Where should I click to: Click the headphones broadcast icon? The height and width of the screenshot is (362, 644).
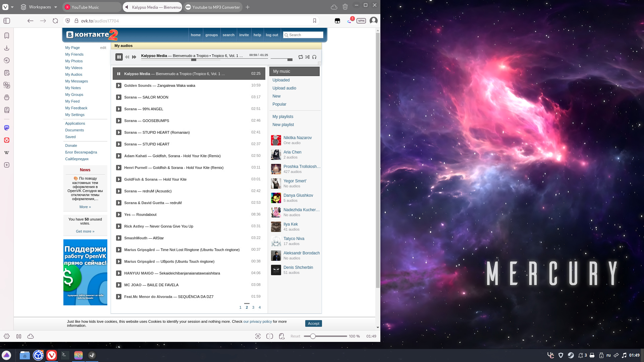[314, 57]
